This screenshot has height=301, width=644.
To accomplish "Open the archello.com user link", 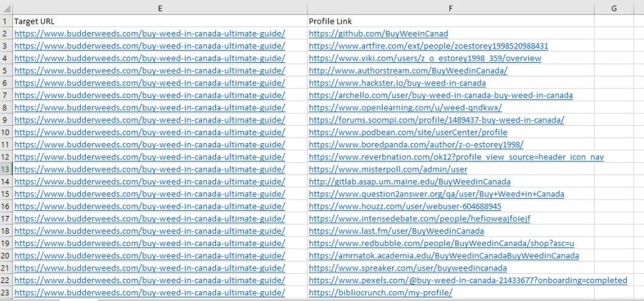I will point(441,95).
